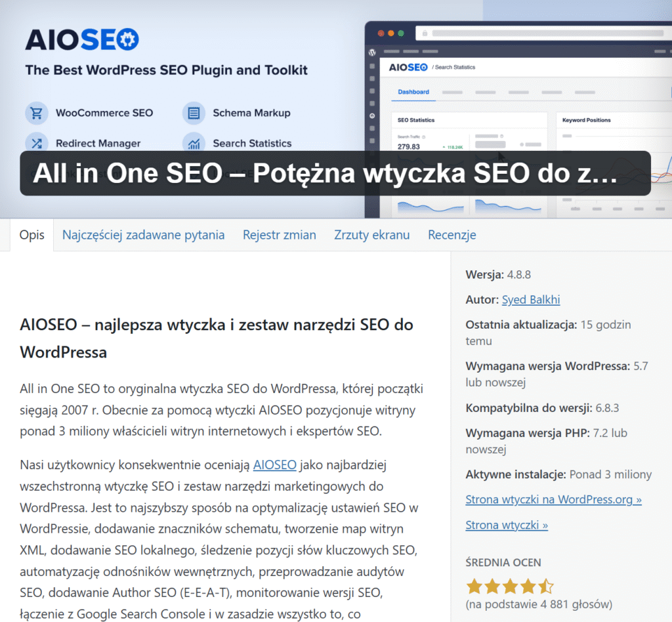Click the Redirect Manager arrows icon
The height and width of the screenshot is (622, 672).
point(37,143)
